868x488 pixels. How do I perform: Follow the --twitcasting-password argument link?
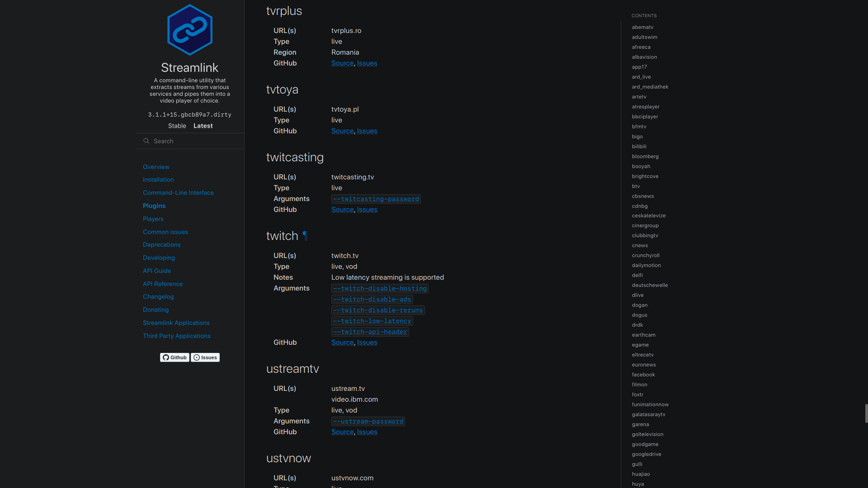[x=376, y=199]
